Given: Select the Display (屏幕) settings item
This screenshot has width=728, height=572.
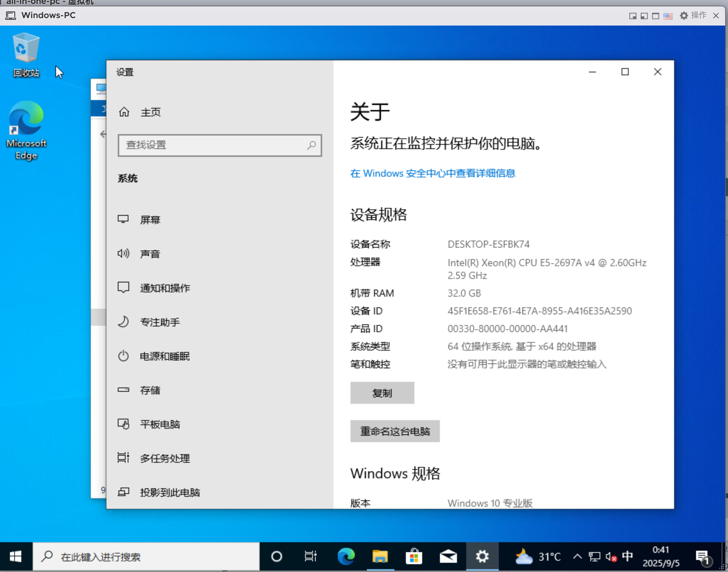Looking at the screenshot, I should (x=150, y=220).
